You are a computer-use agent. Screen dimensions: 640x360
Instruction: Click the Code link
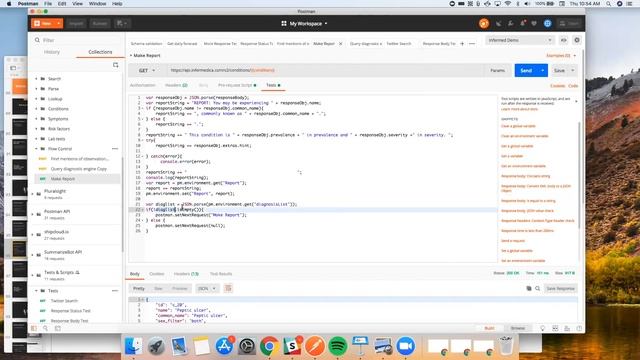coord(573,86)
